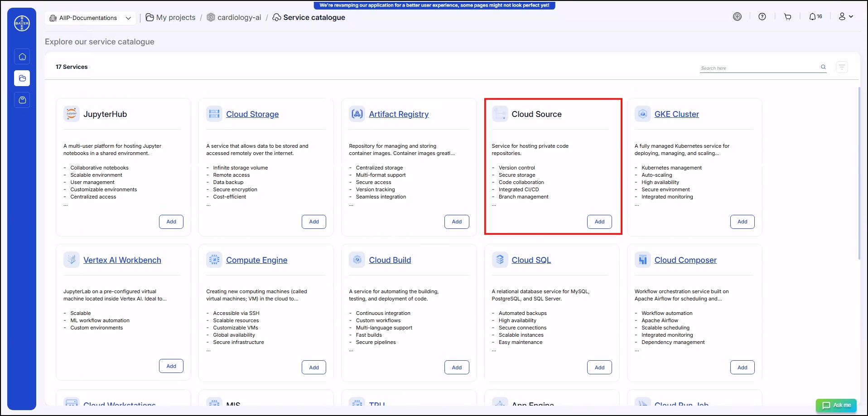Open the projects folder icon in the sidebar

pyautogui.click(x=22, y=78)
